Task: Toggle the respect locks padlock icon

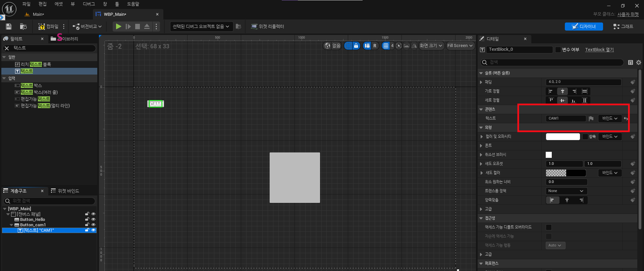Action: point(356,46)
